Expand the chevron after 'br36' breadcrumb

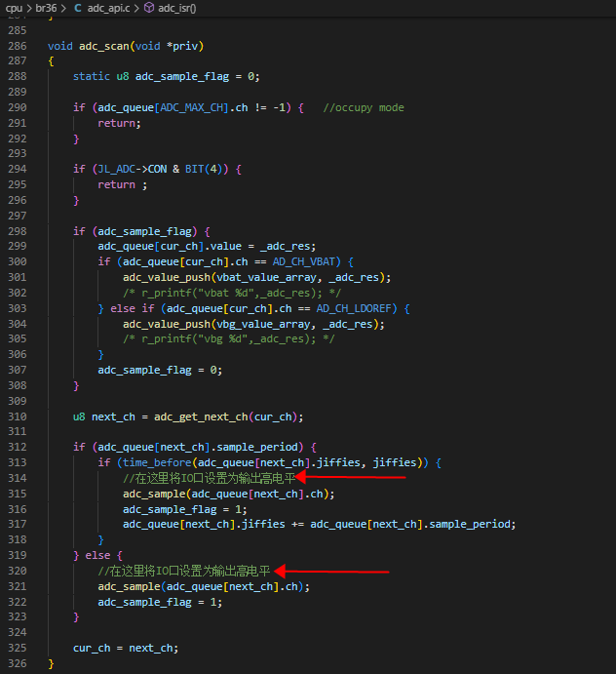click(x=63, y=8)
